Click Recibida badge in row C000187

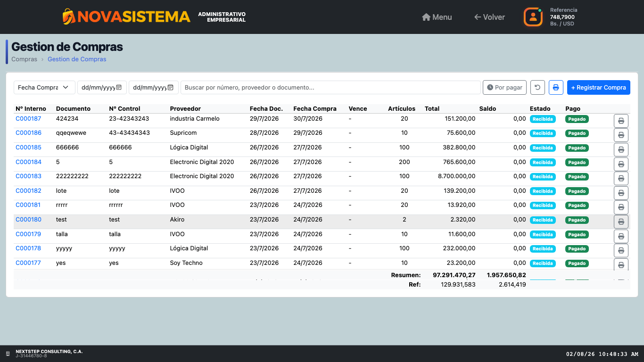coord(543,119)
